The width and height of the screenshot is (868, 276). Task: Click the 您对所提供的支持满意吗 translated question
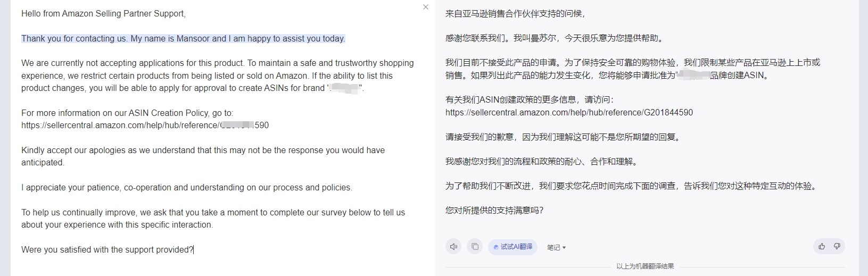pos(494,210)
